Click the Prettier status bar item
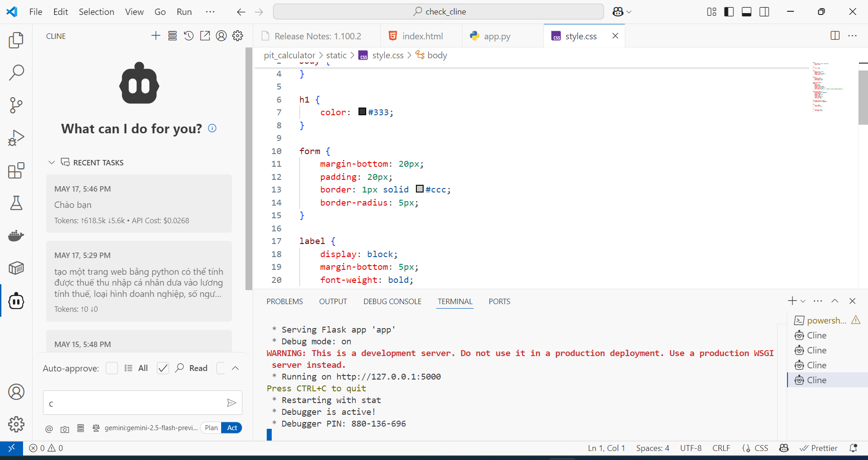This screenshot has height=460, width=868. click(x=819, y=448)
